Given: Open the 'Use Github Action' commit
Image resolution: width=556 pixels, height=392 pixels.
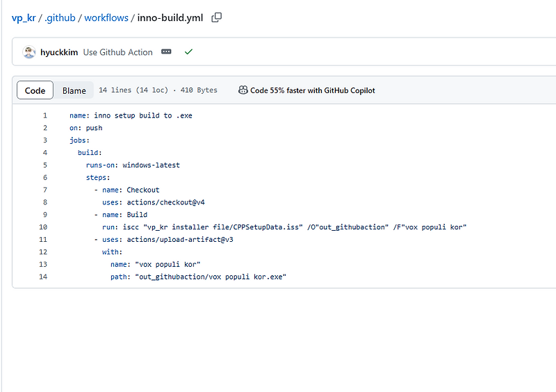Looking at the screenshot, I should (117, 52).
